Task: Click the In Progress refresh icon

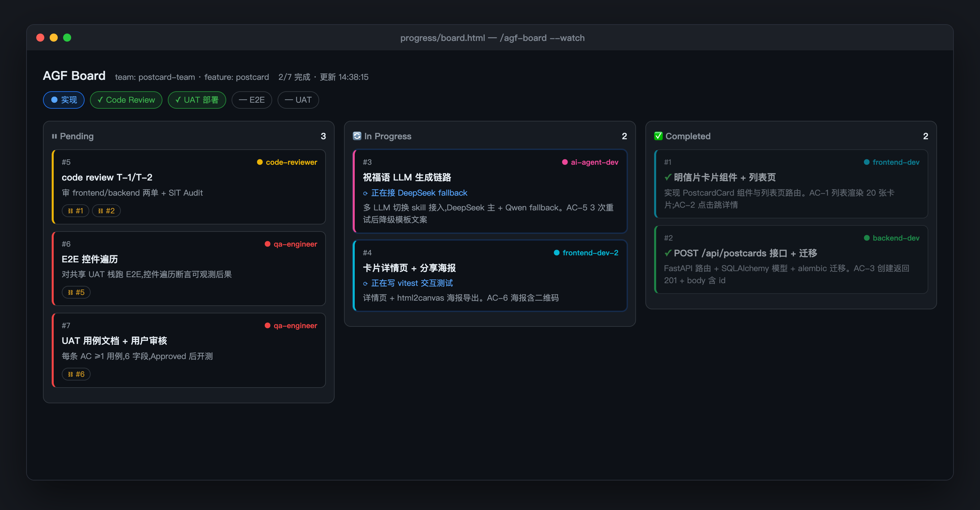Action: [357, 136]
